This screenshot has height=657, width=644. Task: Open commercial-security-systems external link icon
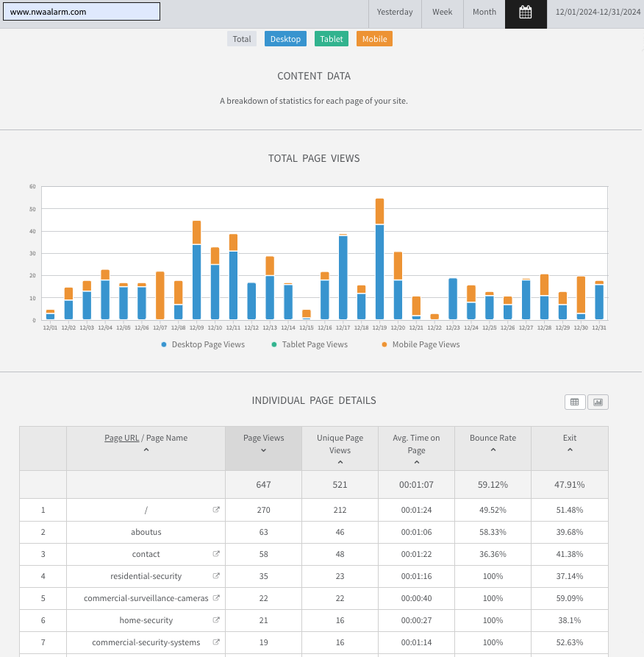click(216, 642)
